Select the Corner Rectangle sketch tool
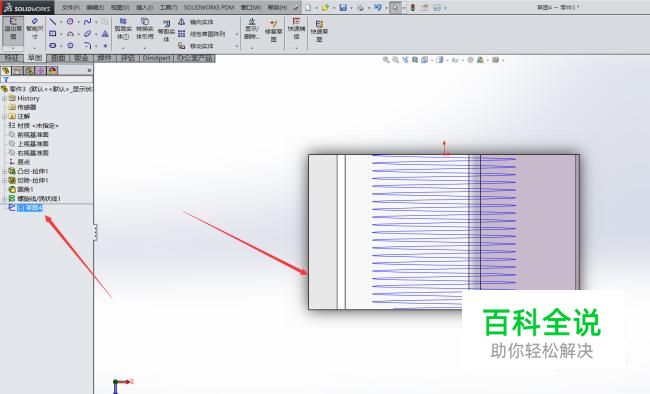650x394 pixels. pos(53,34)
